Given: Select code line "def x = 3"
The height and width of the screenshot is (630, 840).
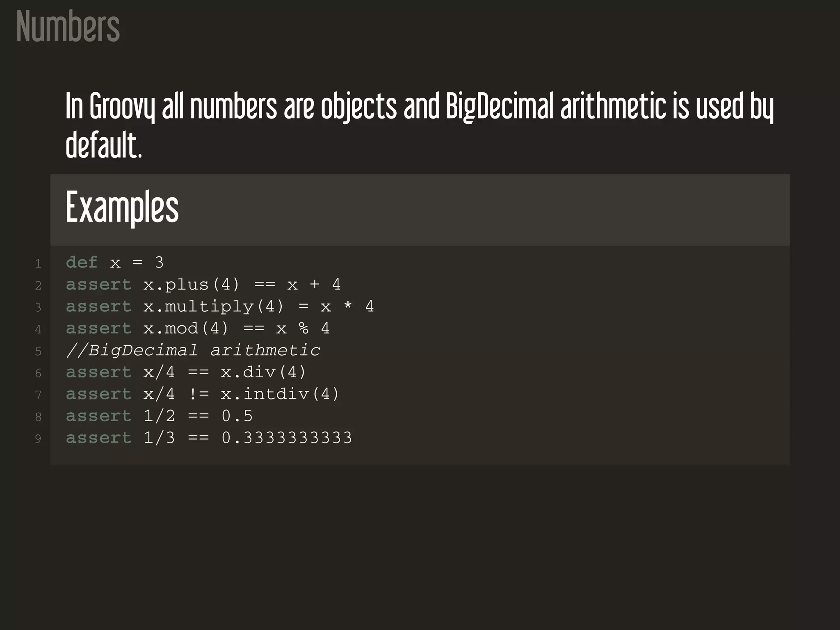Looking at the screenshot, I should click(x=115, y=262).
